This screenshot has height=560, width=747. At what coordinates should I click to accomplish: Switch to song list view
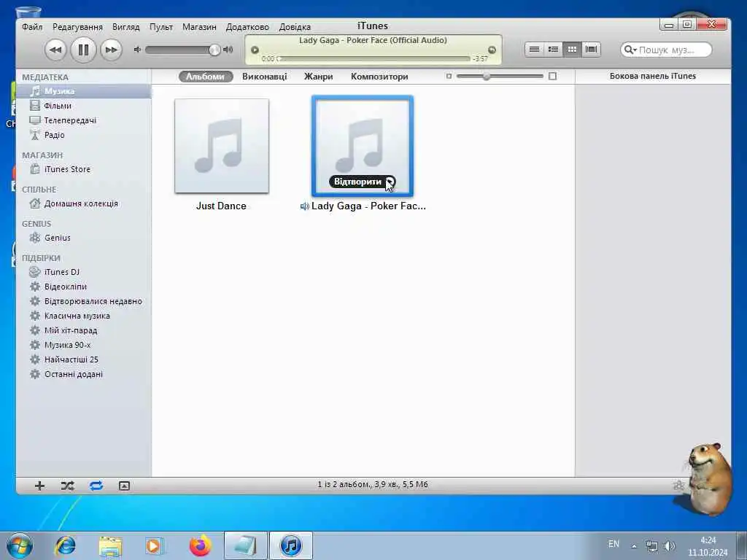tap(535, 49)
